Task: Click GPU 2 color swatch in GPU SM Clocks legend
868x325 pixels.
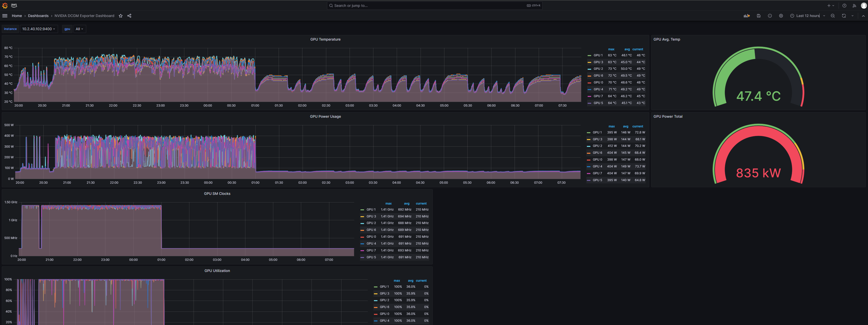Action: pyautogui.click(x=362, y=223)
